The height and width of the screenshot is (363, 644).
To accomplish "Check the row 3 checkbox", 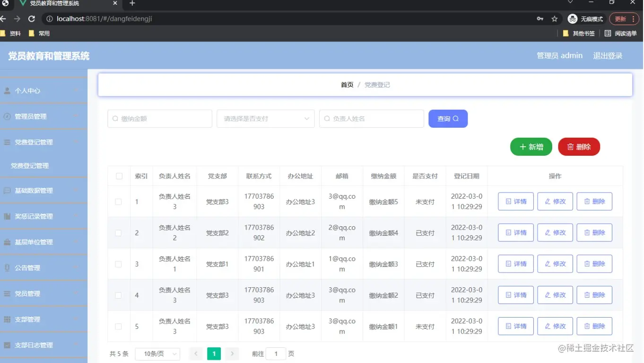I will click(x=118, y=264).
